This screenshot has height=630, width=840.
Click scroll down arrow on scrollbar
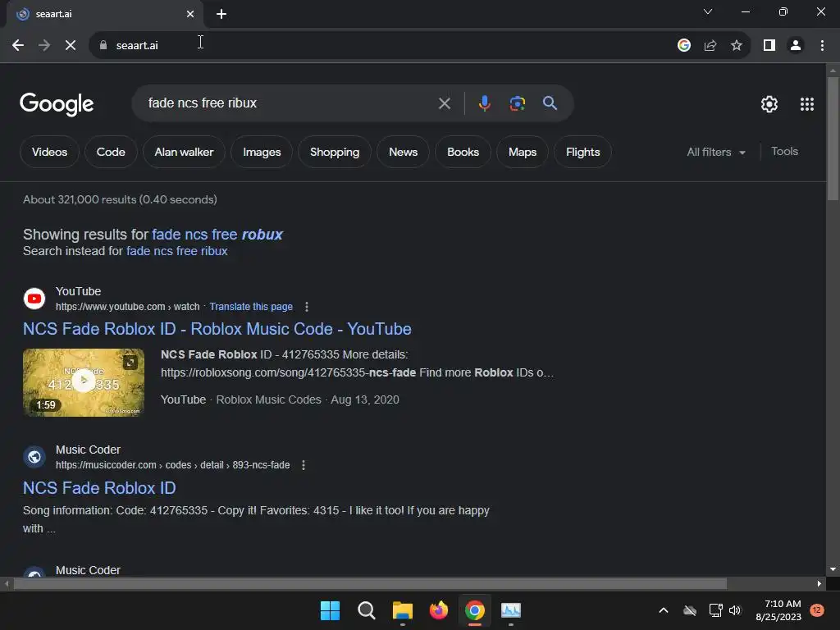[x=833, y=569]
